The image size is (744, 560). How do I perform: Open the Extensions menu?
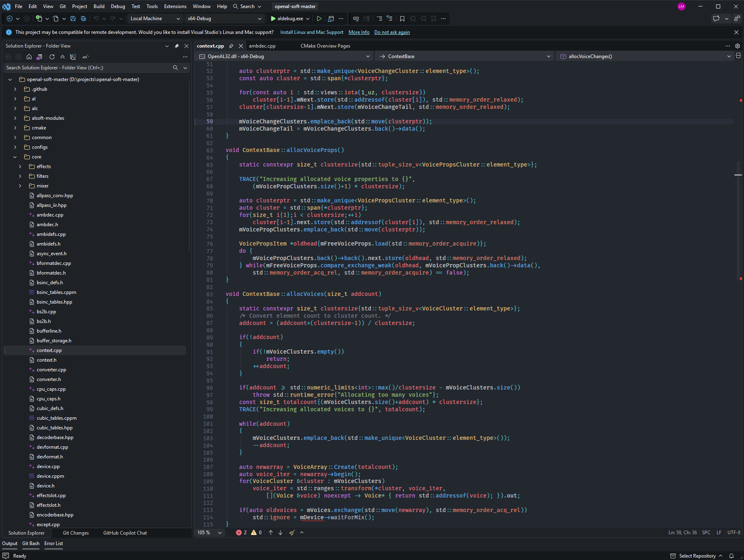click(175, 6)
